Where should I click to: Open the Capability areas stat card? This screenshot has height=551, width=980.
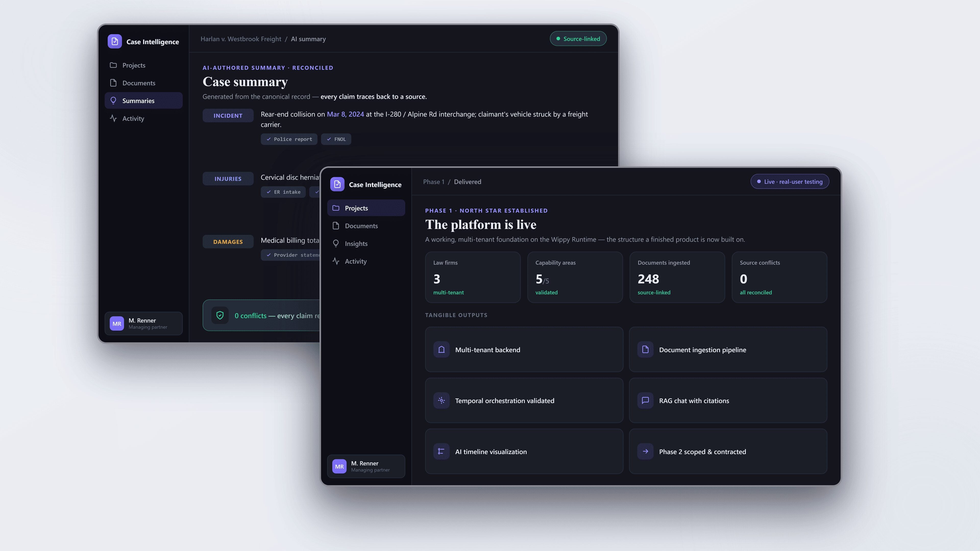pos(575,277)
